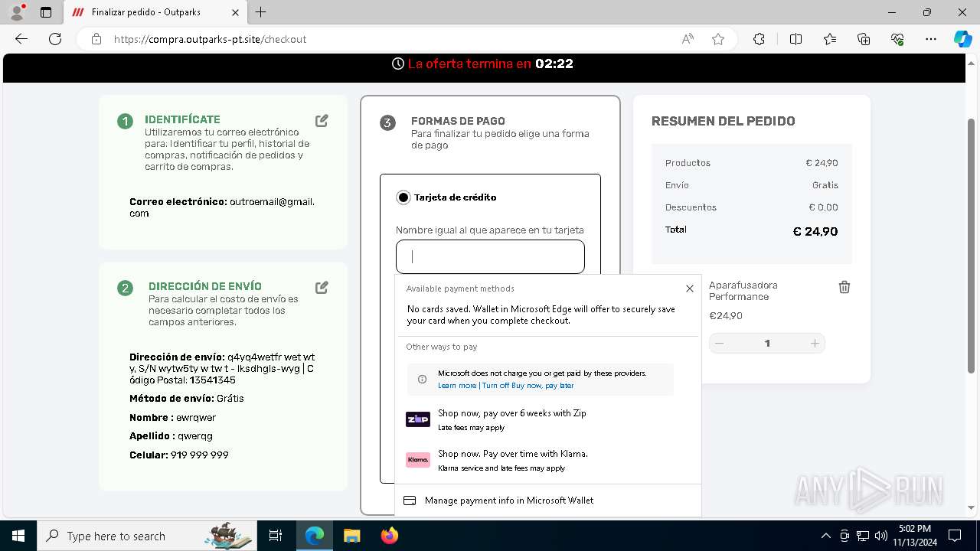Open the Learn more link
This screenshot has height=551, width=980.
[x=457, y=386]
